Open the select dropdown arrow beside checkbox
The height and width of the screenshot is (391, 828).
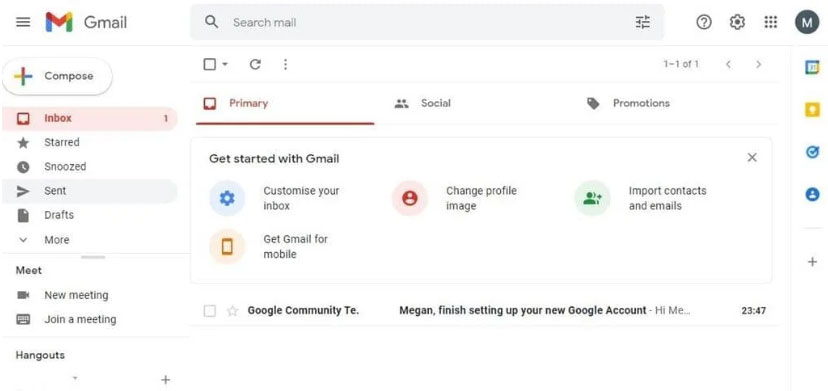click(x=224, y=64)
